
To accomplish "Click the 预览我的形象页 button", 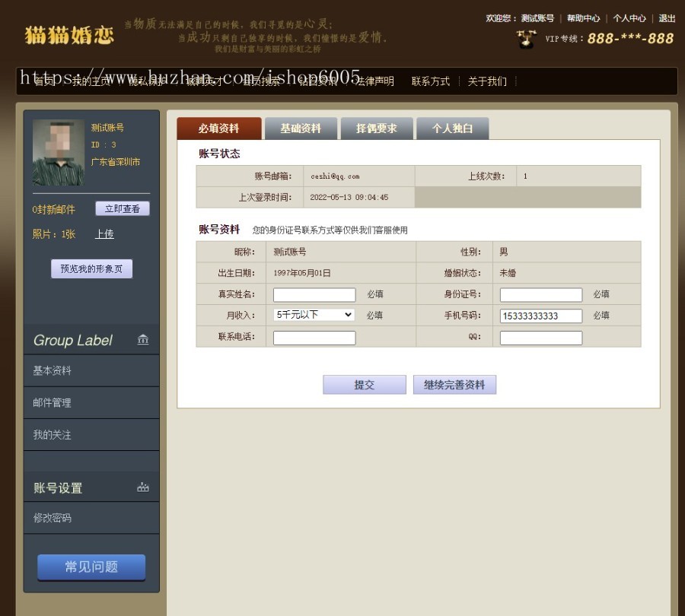I will [x=91, y=268].
